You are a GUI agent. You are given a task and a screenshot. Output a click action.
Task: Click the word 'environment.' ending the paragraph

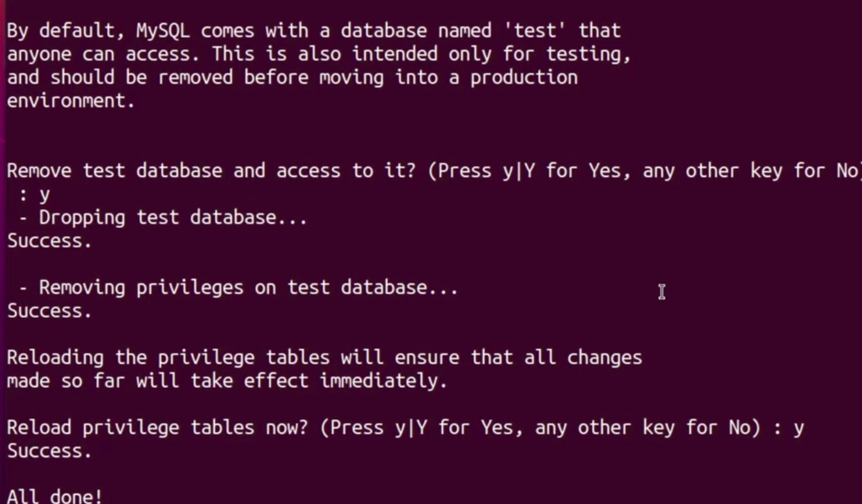(x=71, y=101)
